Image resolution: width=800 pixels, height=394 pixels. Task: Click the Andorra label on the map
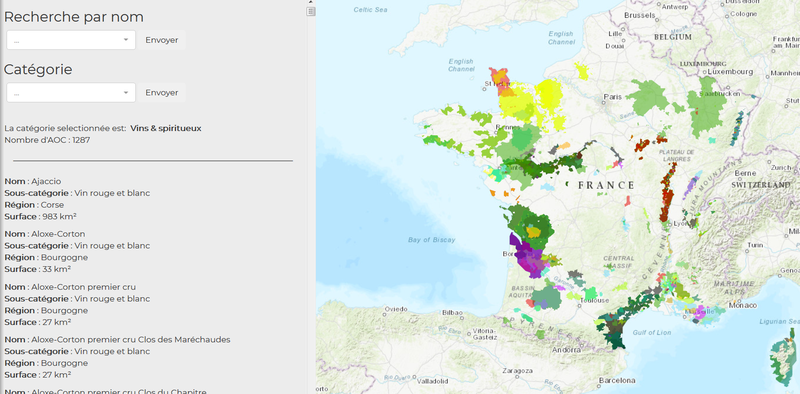[566, 350]
